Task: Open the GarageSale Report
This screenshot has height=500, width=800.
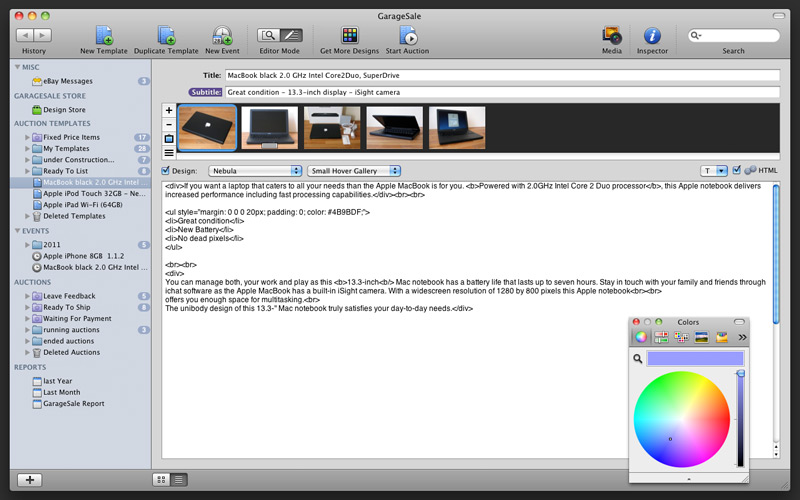Action: pos(73,404)
